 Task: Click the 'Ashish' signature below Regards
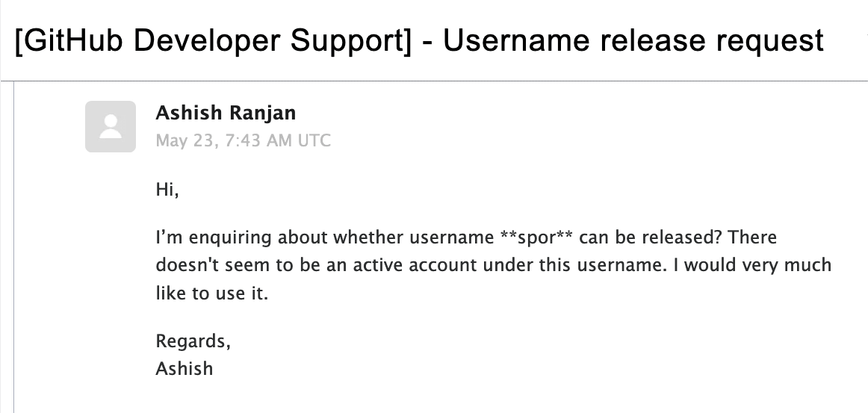click(x=185, y=369)
